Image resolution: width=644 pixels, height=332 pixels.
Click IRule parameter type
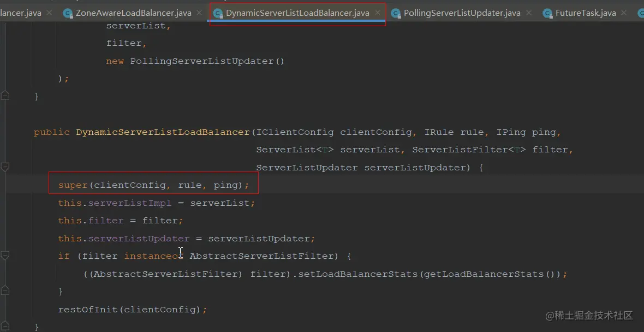(x=439, y=132)
